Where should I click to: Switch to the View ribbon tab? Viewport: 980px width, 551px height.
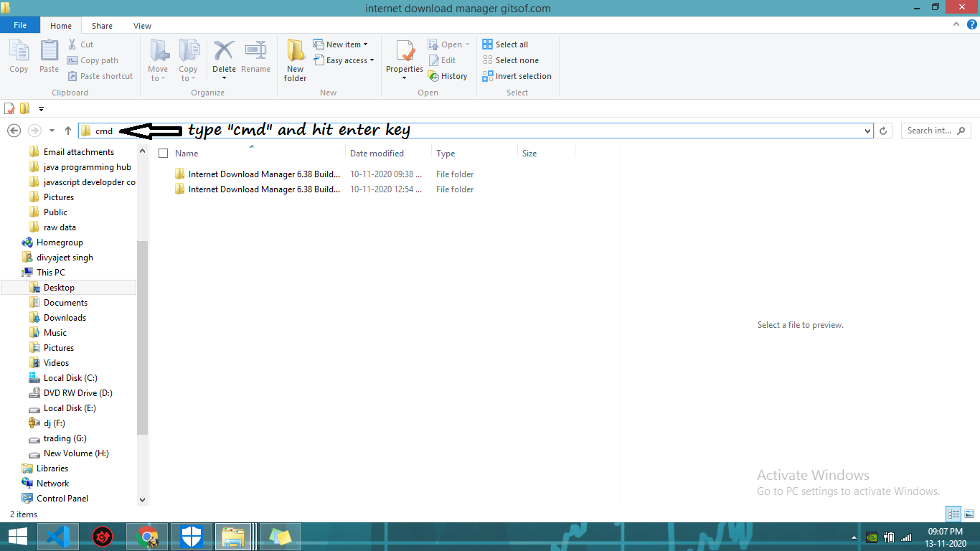pos(142,26)
